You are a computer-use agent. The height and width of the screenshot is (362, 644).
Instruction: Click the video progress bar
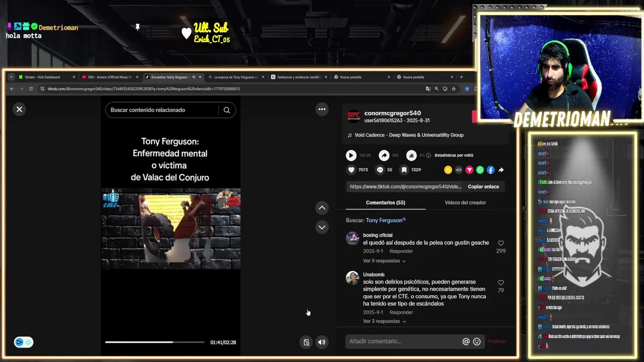(154, 342)
